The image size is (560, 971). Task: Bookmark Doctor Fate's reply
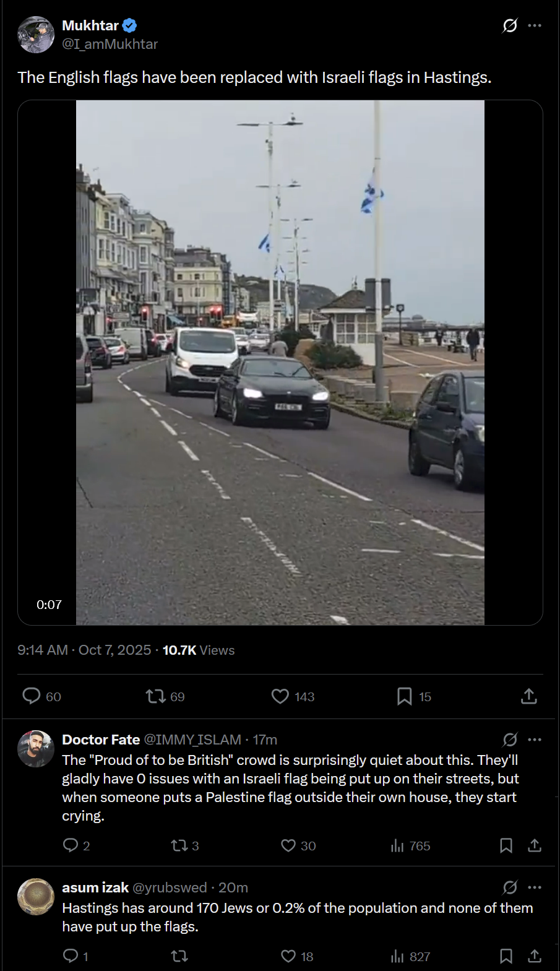[x=506, y=845]
